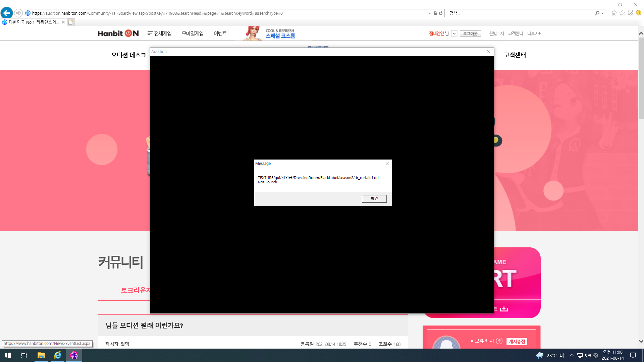Click the 캐시충전 button
The image size is (644, 362).
click(x=517, y=342)
